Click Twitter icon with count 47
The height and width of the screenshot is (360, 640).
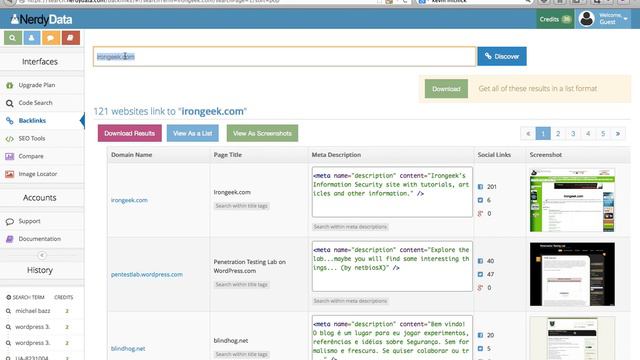[x=480, y=274]
